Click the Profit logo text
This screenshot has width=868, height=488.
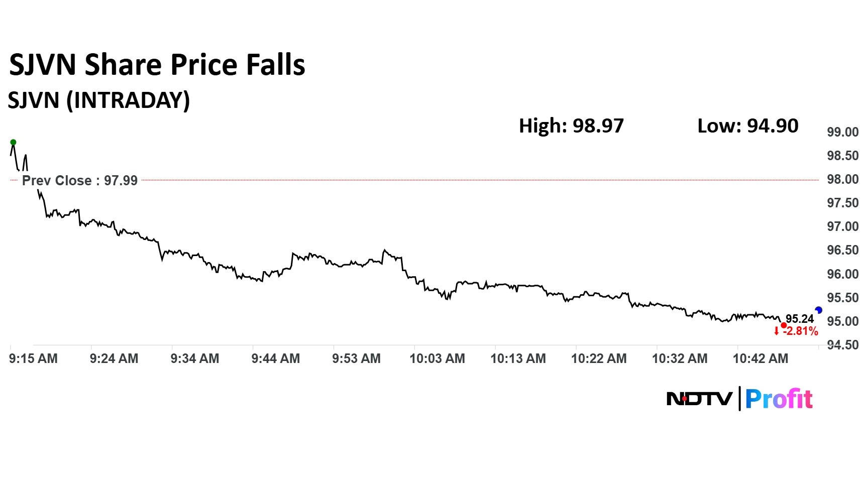click(x=779, y=400)
